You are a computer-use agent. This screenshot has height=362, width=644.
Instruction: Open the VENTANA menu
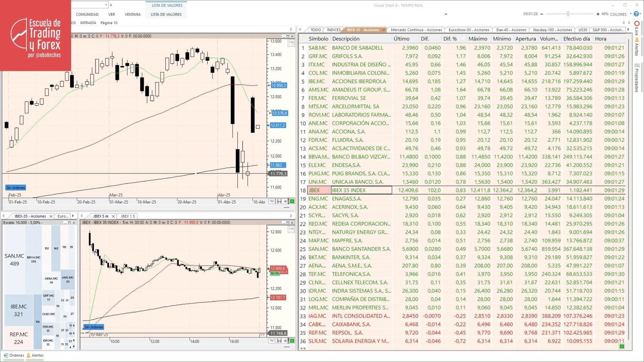(132, 14)
